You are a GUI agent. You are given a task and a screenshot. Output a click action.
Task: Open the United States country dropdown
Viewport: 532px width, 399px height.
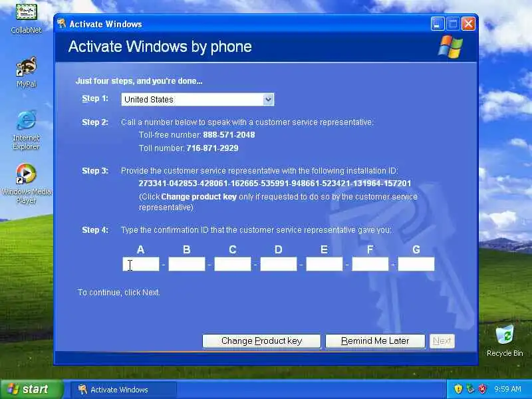pyautogui.click(x=198, y=99)
